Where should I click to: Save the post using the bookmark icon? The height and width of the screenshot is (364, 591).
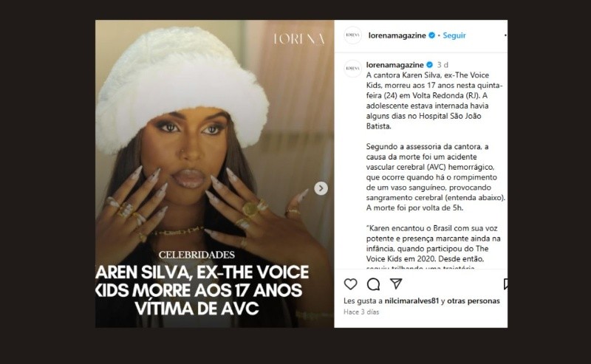click(505, 284)
